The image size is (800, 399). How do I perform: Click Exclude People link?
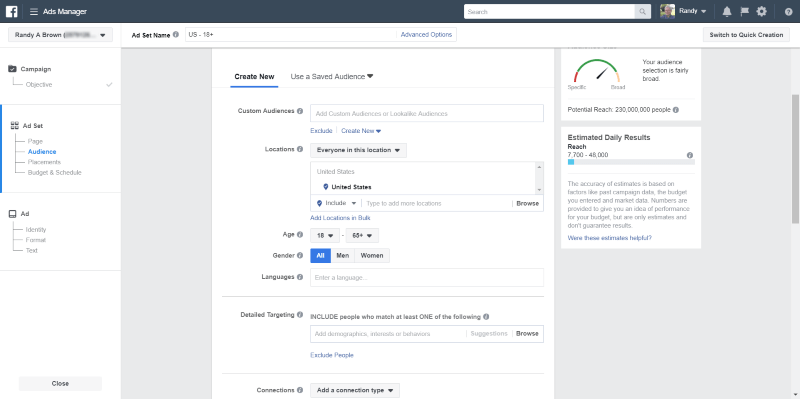point(332,355)
